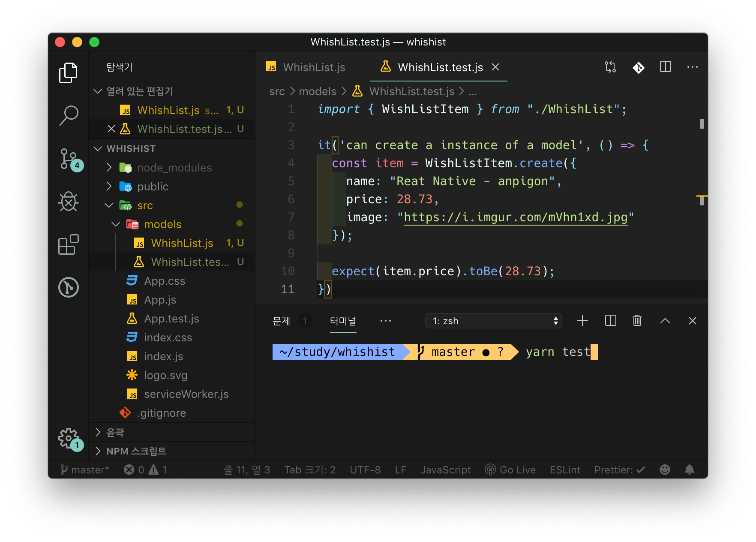Click the ESLint status bar item

[x=565, y=470]
